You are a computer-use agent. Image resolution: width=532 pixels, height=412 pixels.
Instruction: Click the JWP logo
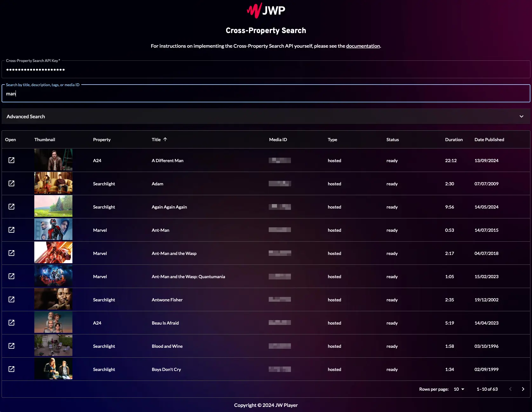pos(266,10)
